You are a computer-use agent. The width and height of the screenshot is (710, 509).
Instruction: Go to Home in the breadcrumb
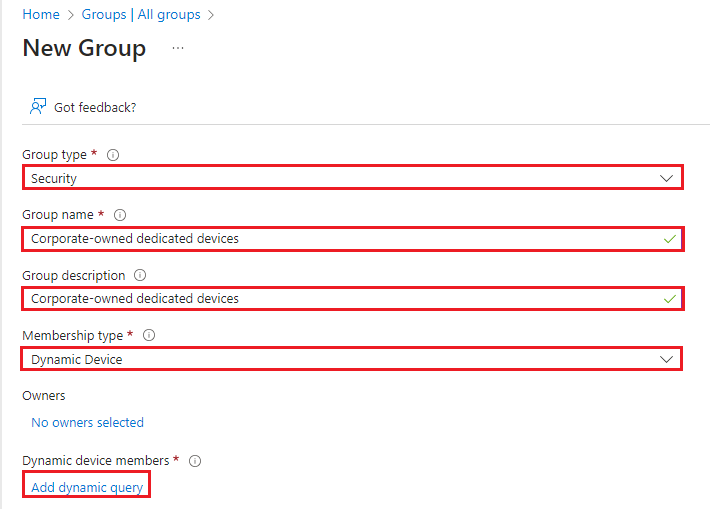point(40,15)
